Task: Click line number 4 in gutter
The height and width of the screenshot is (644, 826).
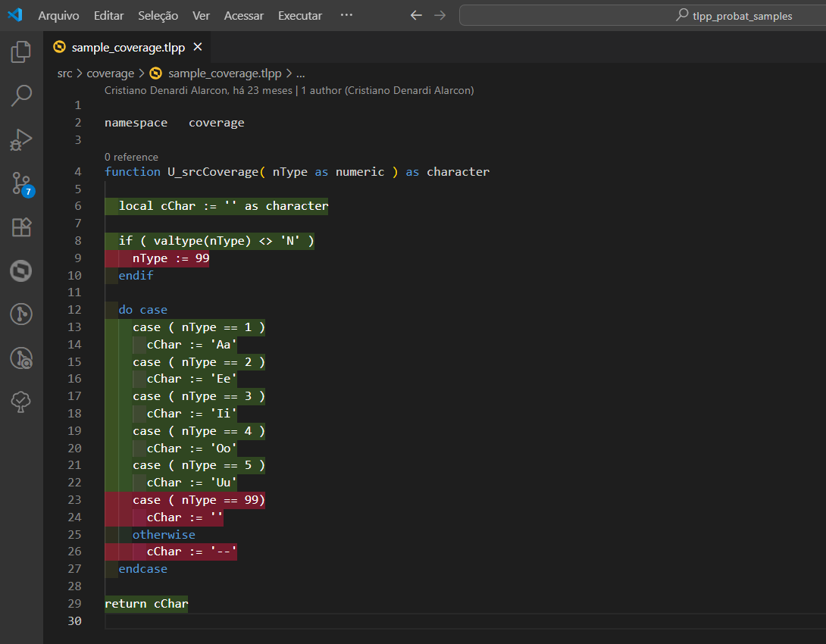Action: tap(78, 172)
